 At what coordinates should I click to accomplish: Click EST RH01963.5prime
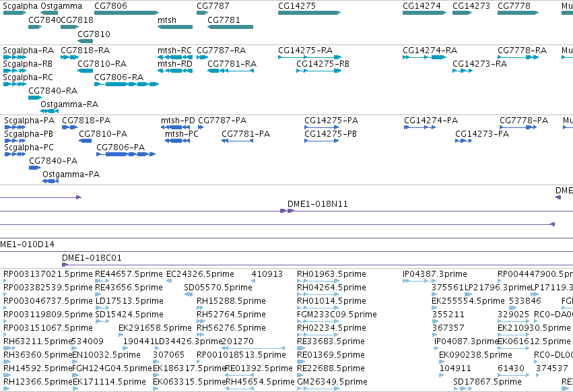[331, 274]
